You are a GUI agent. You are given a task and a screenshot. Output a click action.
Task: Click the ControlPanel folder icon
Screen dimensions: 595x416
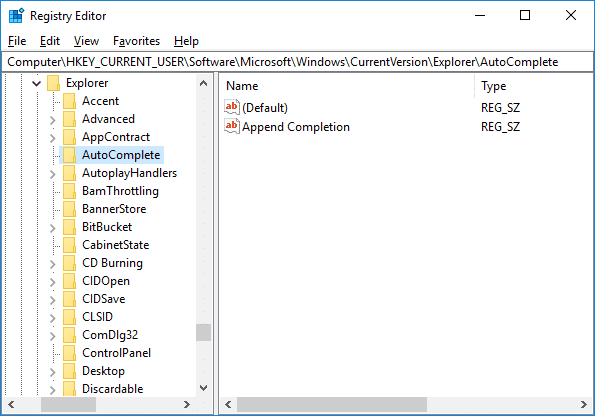pyautogui.click(x=69, y=353)
